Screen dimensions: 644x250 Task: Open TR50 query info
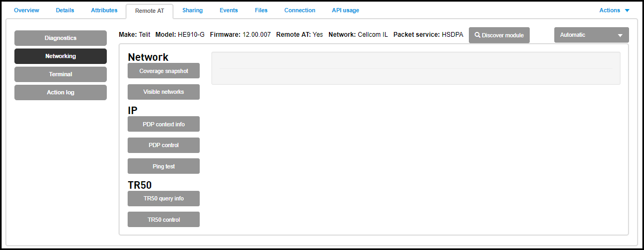coord(163,198)
